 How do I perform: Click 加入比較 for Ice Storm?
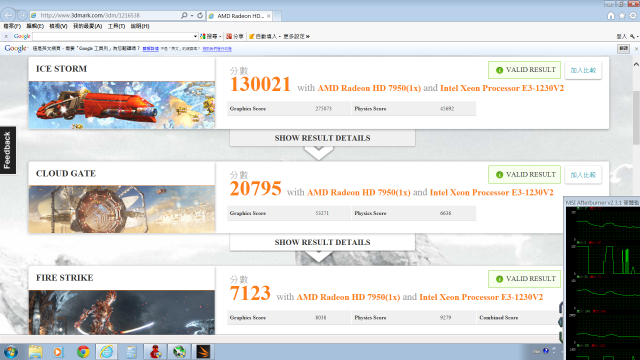[583, 70]
